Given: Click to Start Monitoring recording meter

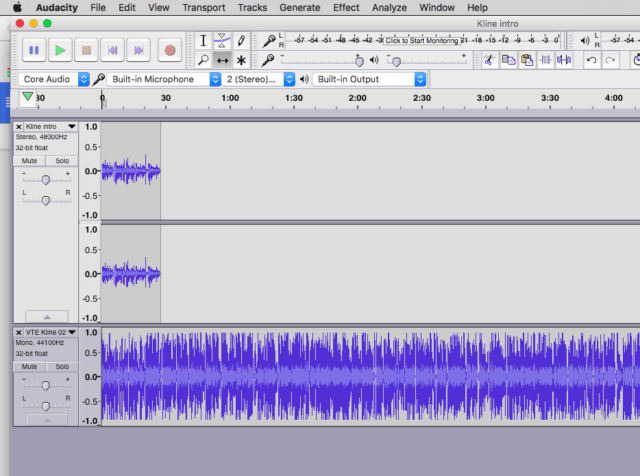Looking at the screenshot, I should point(422,40).
